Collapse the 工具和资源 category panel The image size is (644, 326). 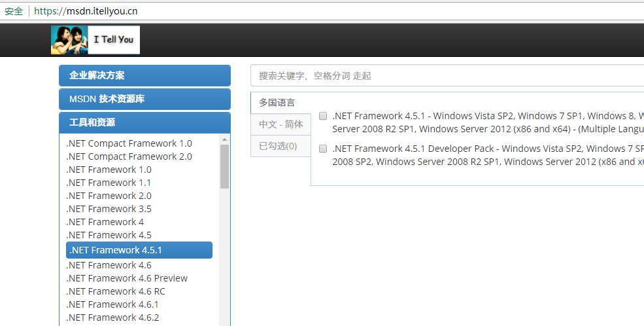point(144,122)
